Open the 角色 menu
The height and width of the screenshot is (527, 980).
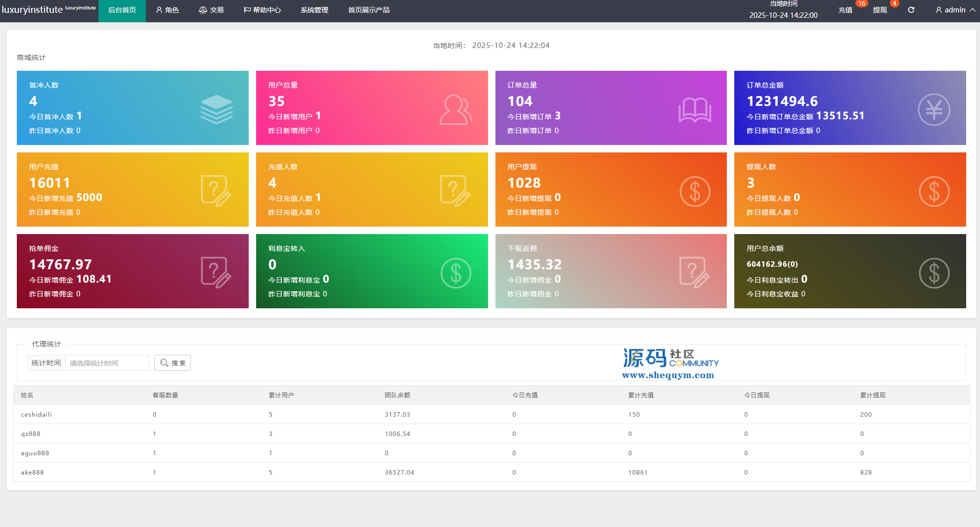click(168, 10)
